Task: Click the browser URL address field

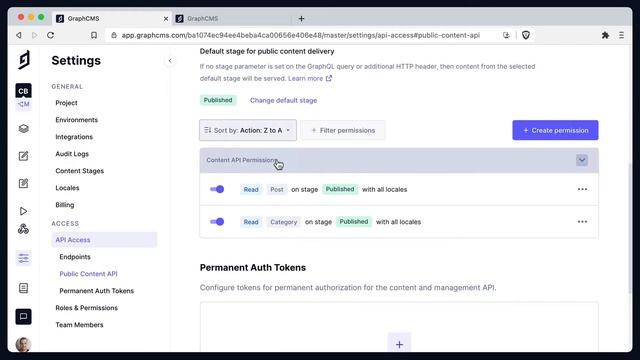Action: click(300, 35)
